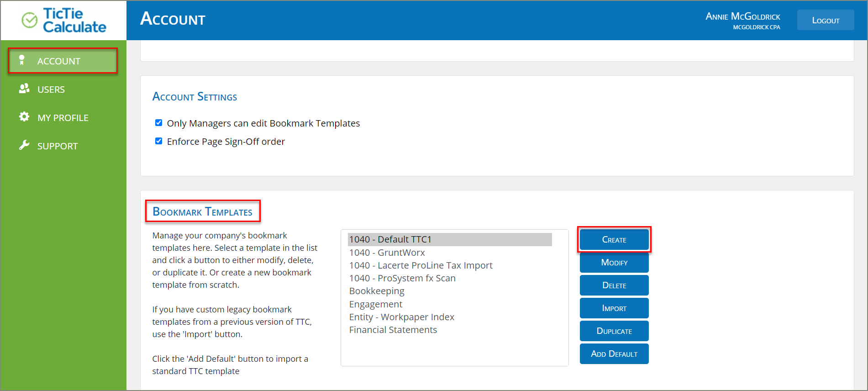This screenshot has width=868, height=391.
Task: Select 1040 - GruntWorx template
Action: pyautogui.click(x=387, y=253)
